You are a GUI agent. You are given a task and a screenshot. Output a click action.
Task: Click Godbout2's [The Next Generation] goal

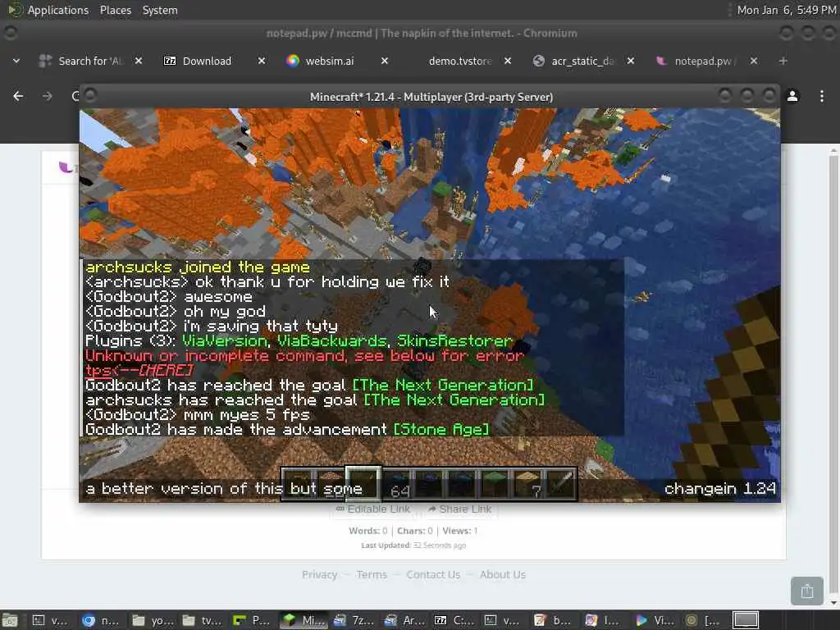tap(443, 386)
